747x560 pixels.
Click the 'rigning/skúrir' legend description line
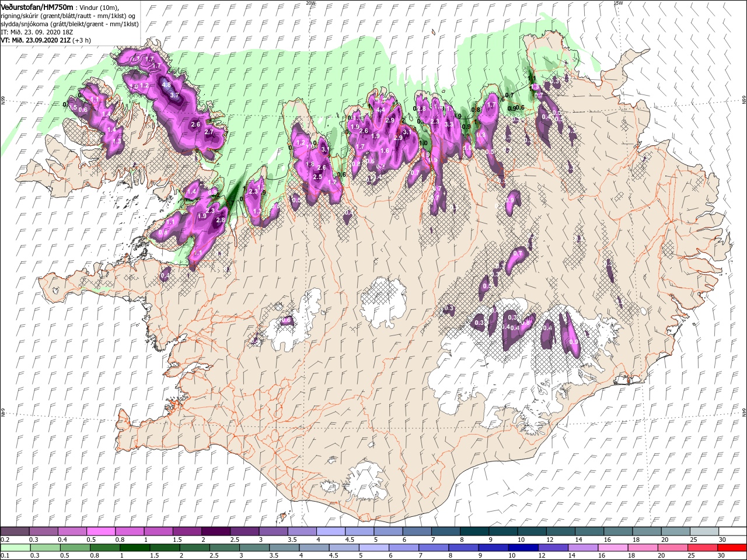click(68, 16)
